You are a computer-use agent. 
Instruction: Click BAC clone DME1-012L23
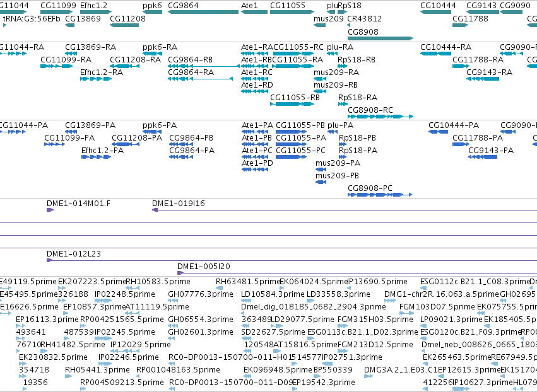point(292,260)
